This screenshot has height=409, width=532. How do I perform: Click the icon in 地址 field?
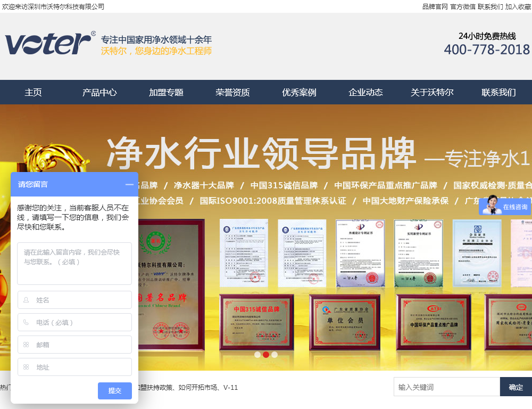click(x=26, y=367)
